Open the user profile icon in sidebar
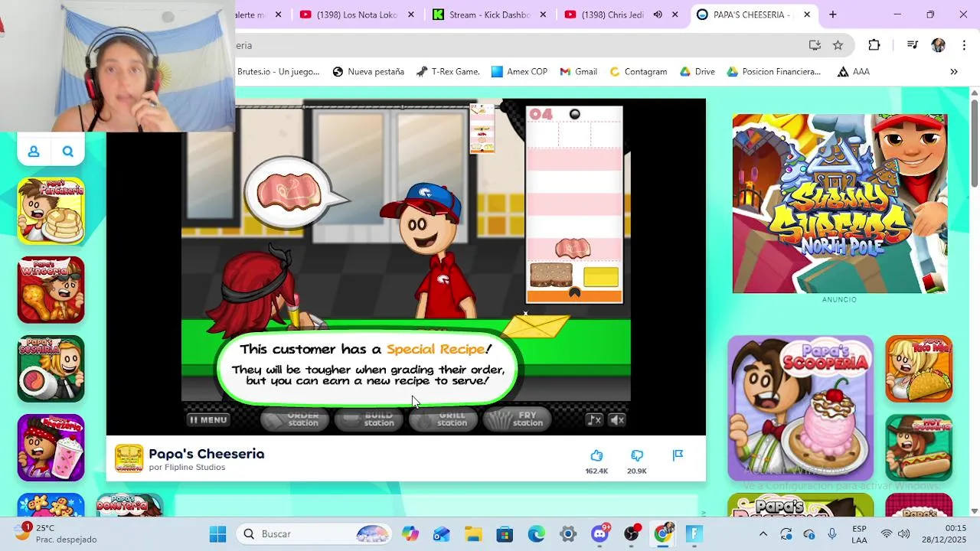The image size is (980, 551). (34, 152)
